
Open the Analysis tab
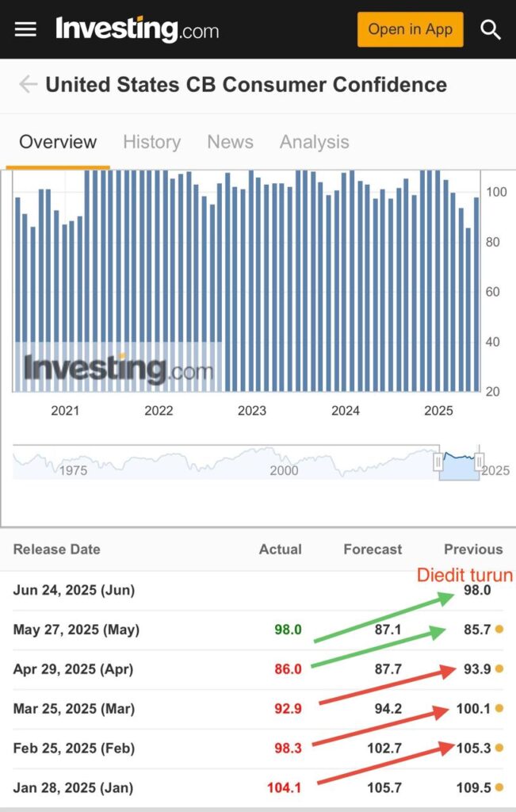coord(314,142)
